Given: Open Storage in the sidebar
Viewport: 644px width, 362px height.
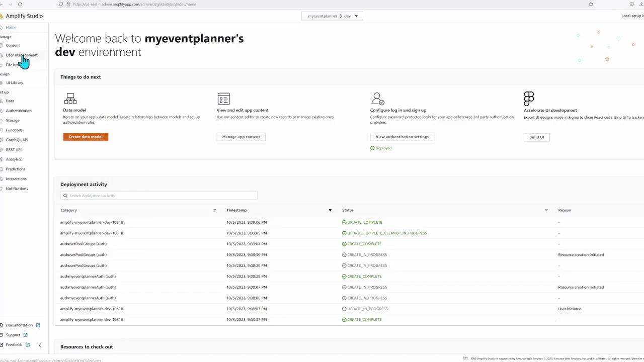Looking at the screenshot, I should click(13, 121).
